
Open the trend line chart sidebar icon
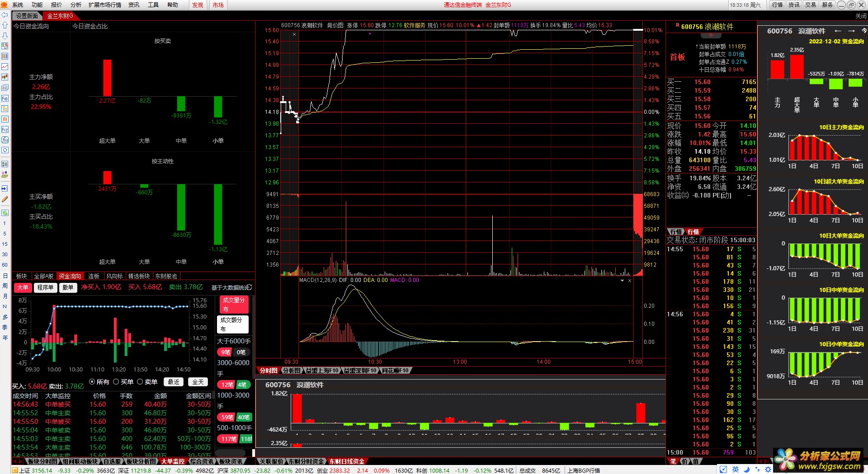click(x=5, y=67)
